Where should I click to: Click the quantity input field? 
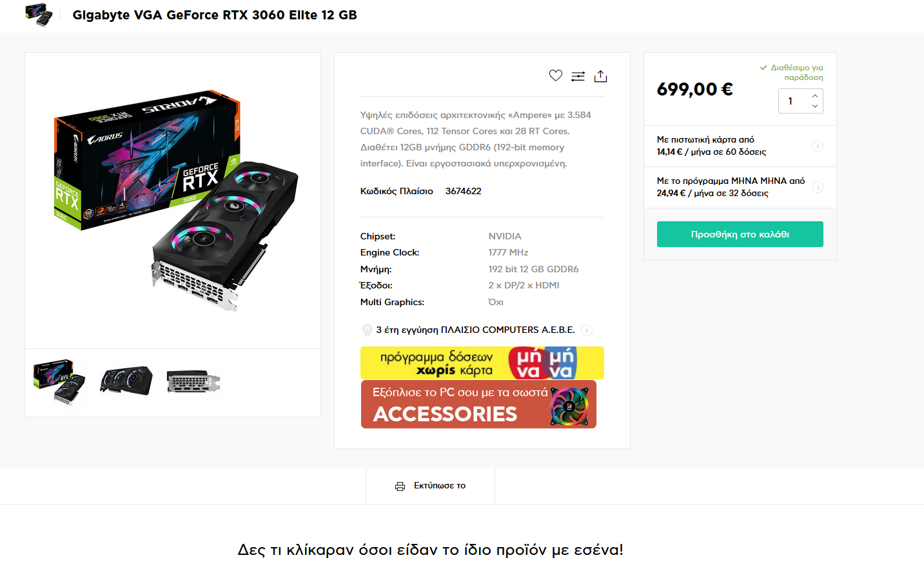coord(793,101)
